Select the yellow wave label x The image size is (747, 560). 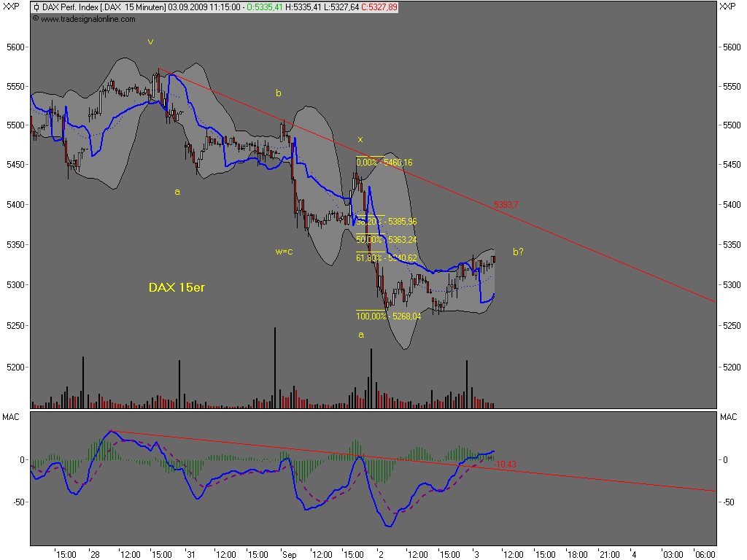pos(360,139)
